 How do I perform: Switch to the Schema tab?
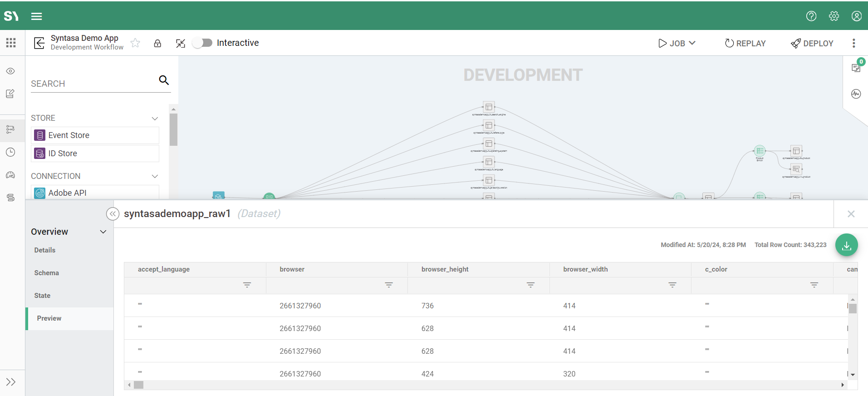47,273
